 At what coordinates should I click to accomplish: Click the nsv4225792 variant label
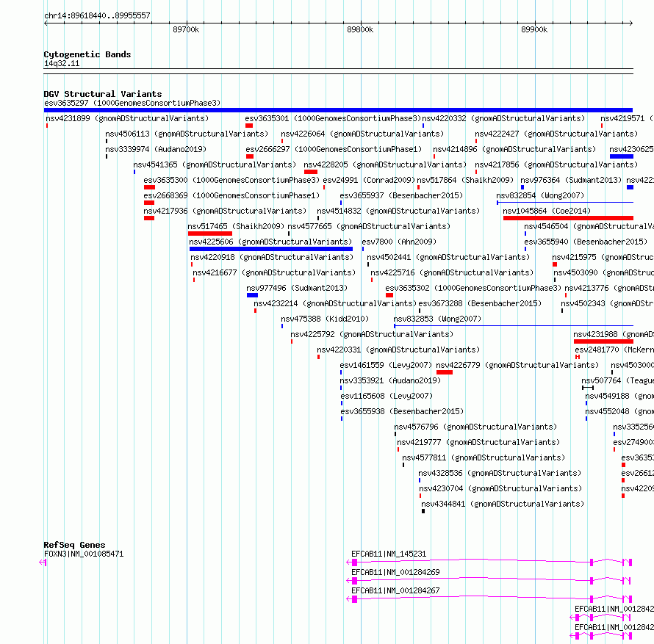click(x=372, y=334)
